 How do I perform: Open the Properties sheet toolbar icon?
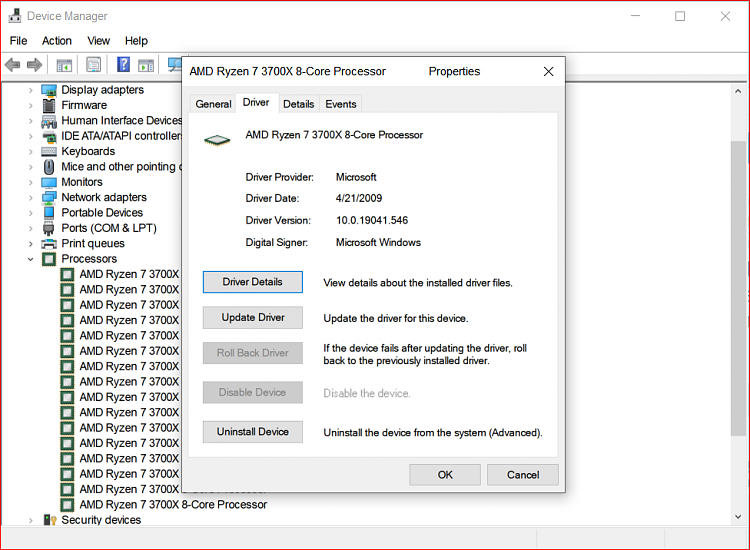tap(93, 64)
